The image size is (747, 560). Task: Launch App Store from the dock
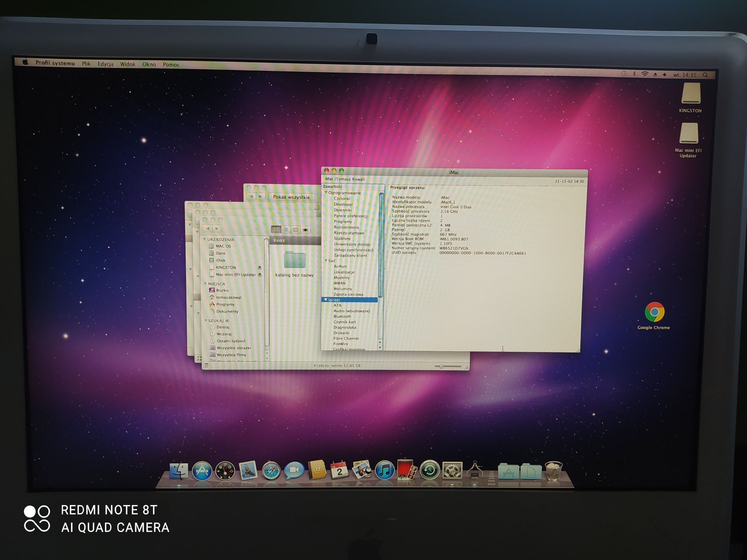point(202,471)
